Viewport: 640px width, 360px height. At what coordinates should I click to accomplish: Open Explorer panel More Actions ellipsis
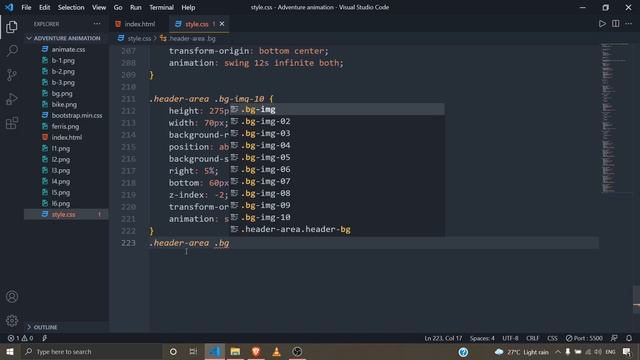(x=97, y=24)
